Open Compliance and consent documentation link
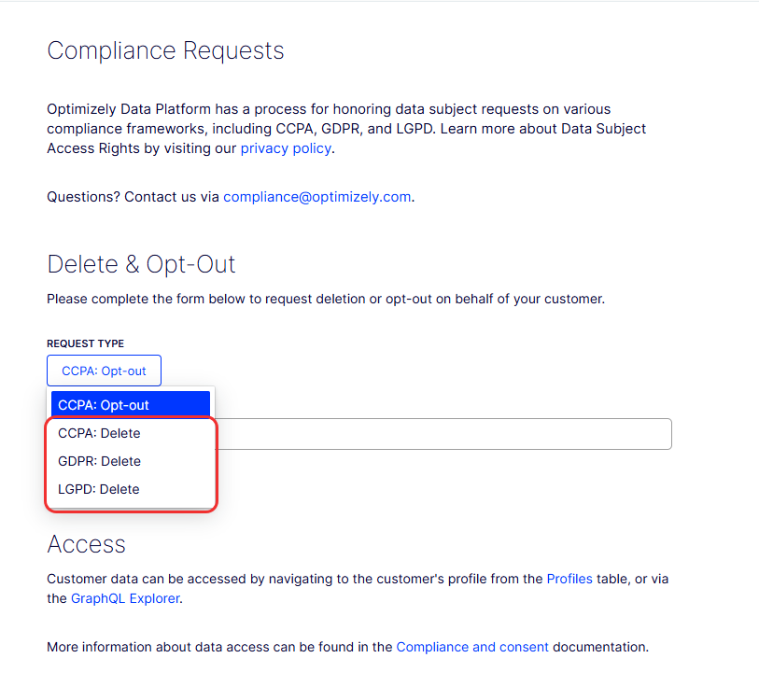This screenshot has height=700, width=759. pyautogui.click(x=472, y=647)
